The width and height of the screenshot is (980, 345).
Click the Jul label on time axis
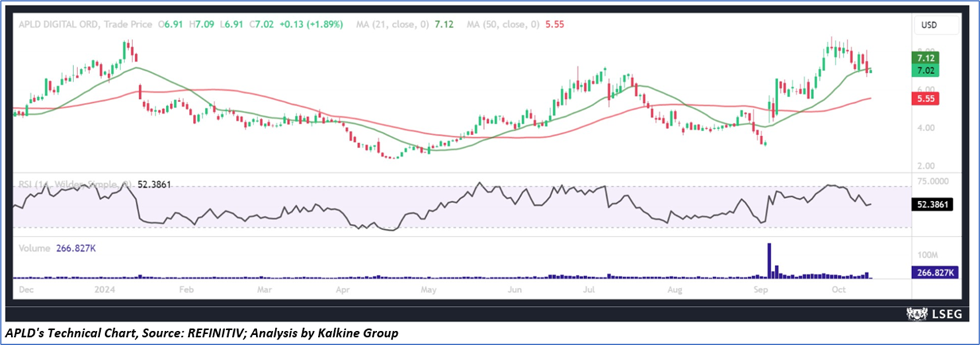(589, 290)
